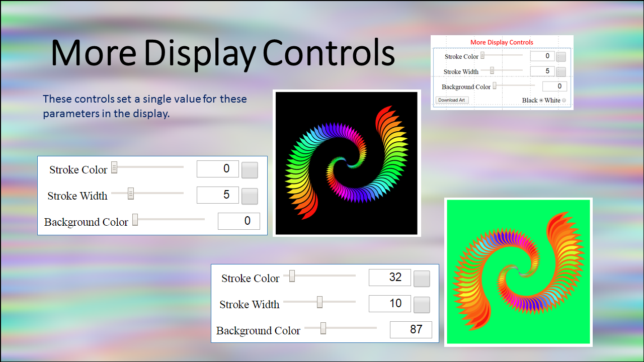Click the Stroke Width slider handle set to 10
The width and height of the screenshot is (644, 362).
click(319, 302)
